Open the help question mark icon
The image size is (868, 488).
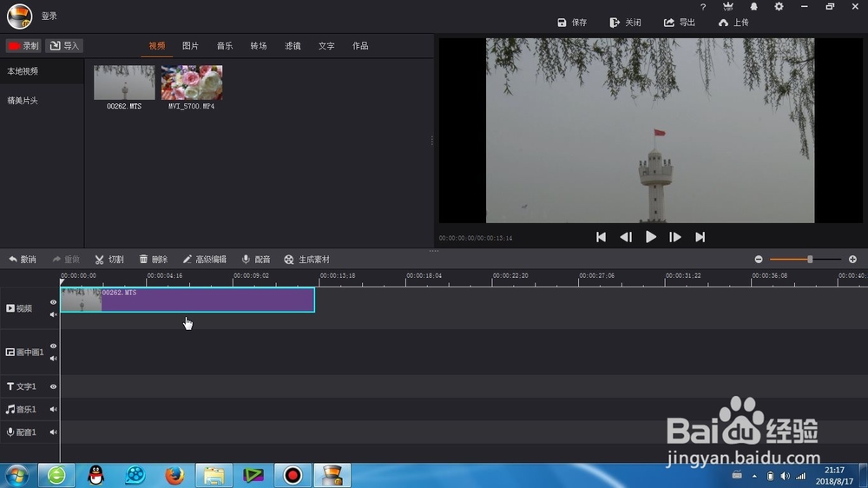pos(703,7)
